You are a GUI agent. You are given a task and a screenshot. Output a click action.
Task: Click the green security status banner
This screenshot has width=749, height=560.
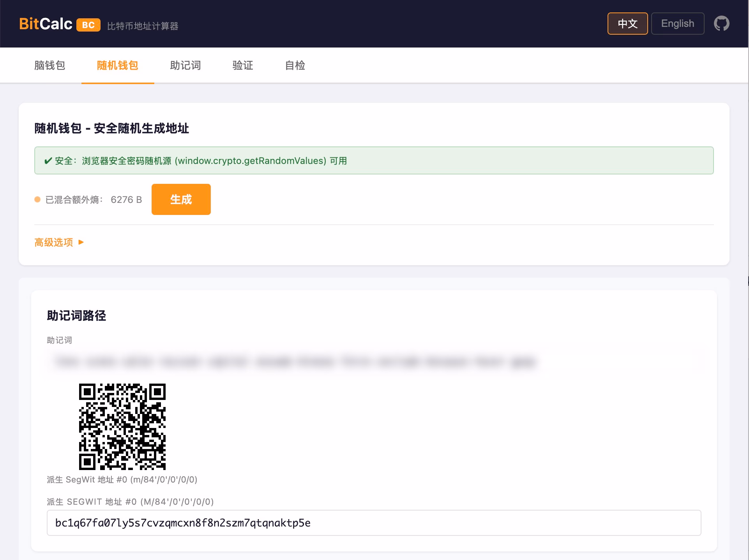point(374,160)
